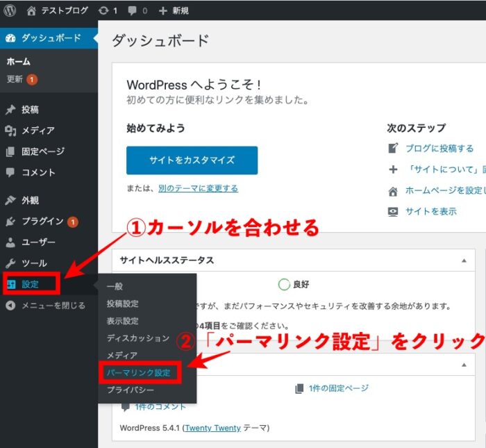Click the 1件のコメント link
The width and height of the screenshot is (486, 448).
pyautogui.click(x=160, y=406)
